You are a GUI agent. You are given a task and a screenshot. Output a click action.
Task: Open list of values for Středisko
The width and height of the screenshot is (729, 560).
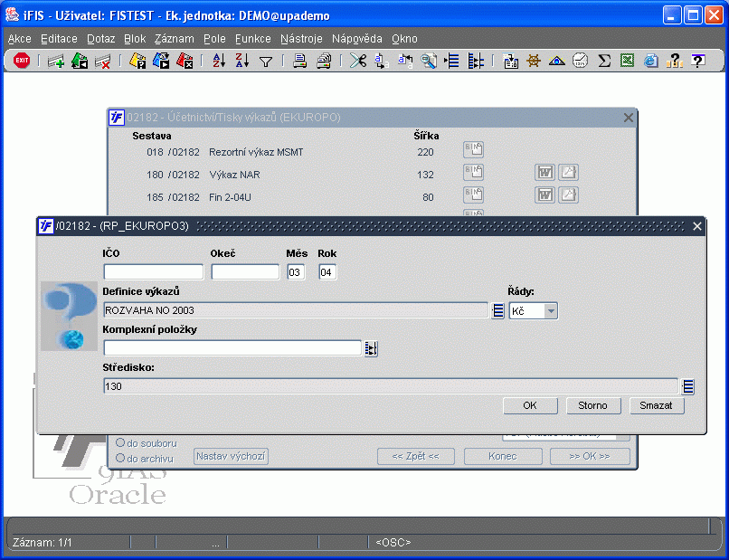(x=687, y=386)
